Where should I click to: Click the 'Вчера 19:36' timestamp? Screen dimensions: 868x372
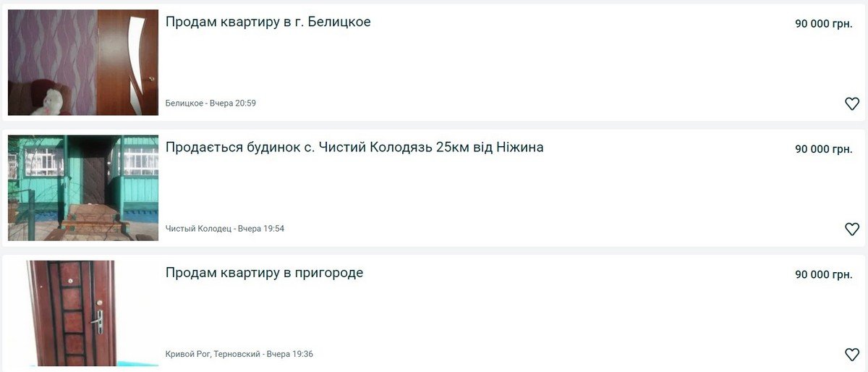click(290, 355)
